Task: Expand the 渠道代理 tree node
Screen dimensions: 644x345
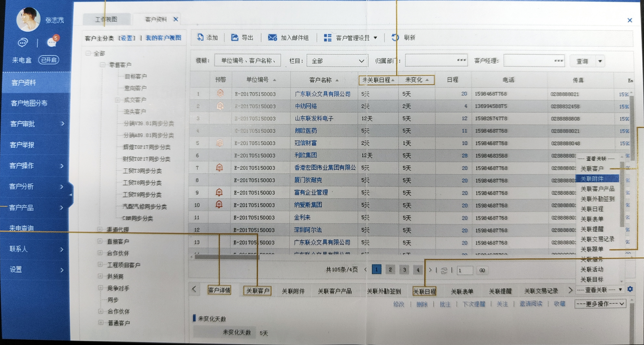Action: [100, 229]
